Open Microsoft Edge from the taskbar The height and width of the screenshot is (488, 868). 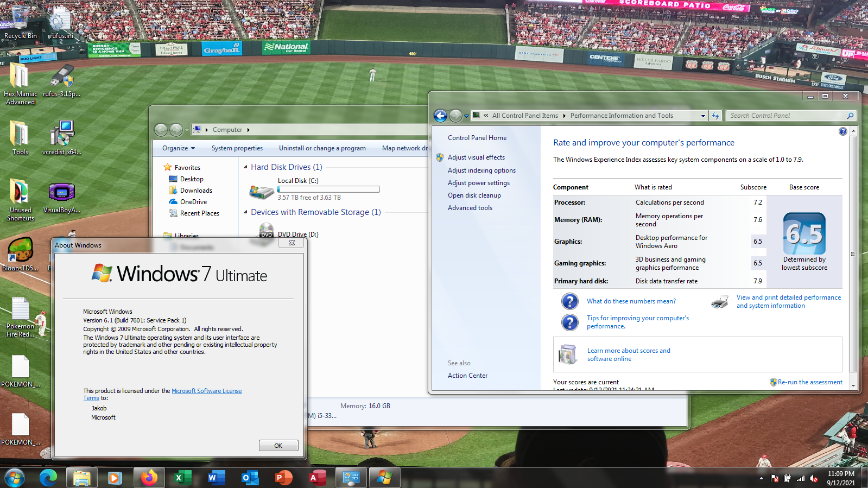[x=48, y=478]
